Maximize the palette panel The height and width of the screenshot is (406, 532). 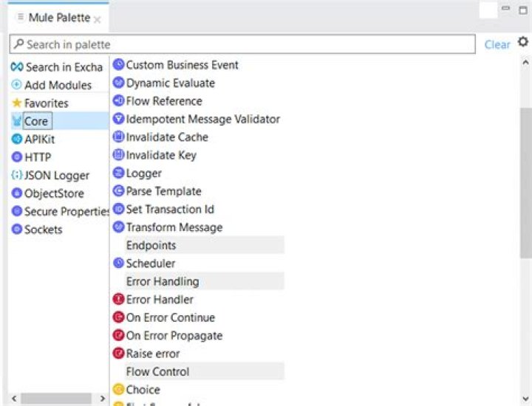point(523,10)
